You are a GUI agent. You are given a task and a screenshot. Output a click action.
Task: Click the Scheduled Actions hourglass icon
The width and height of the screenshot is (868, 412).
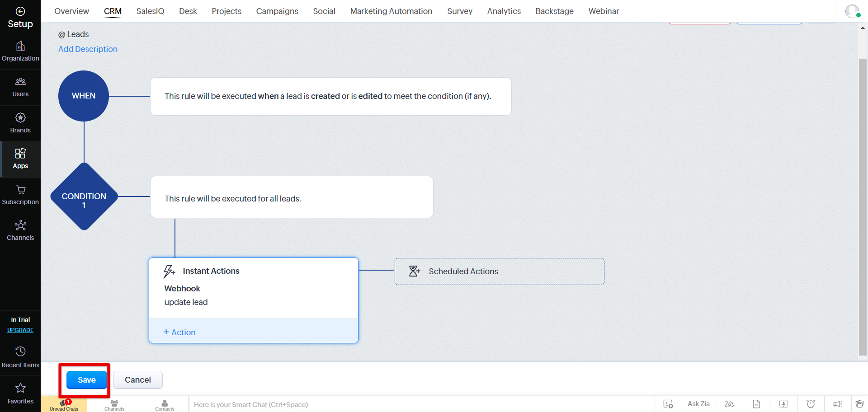click(x=415, y=271)
